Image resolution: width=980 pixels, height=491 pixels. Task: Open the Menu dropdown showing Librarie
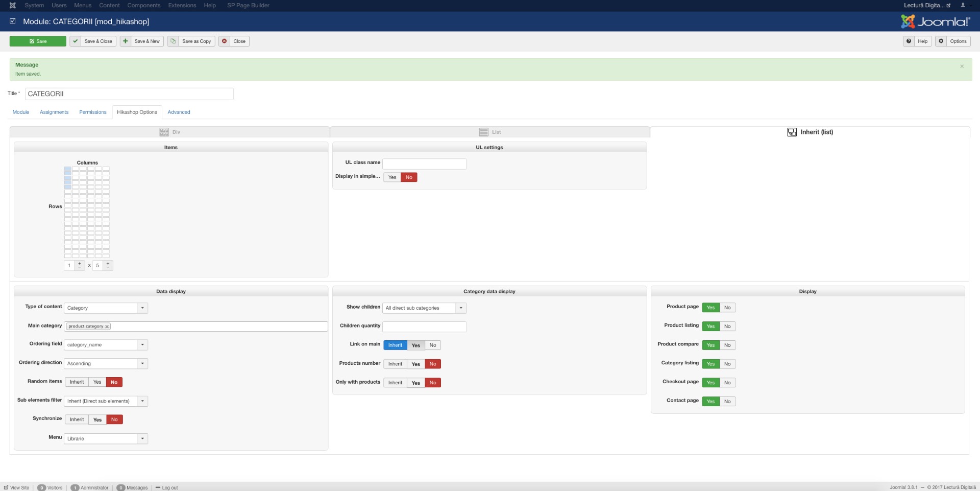pos(106,438)
